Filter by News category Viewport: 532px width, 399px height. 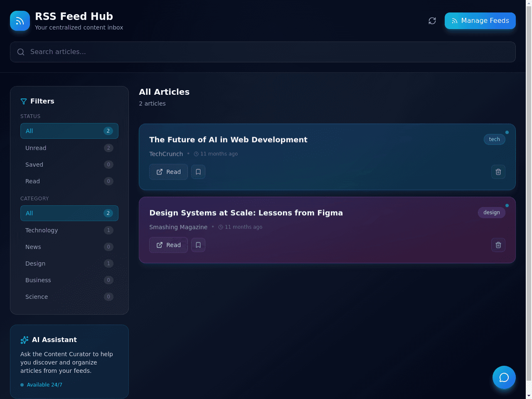(x=69, y=247)
